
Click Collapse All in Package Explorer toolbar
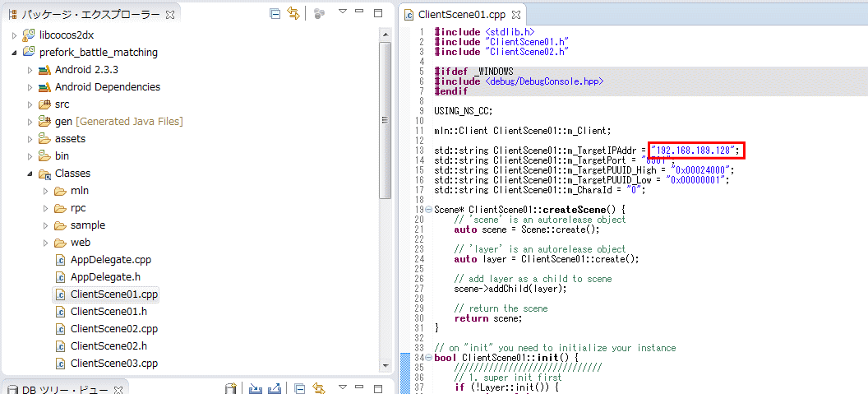pos(275,14)
